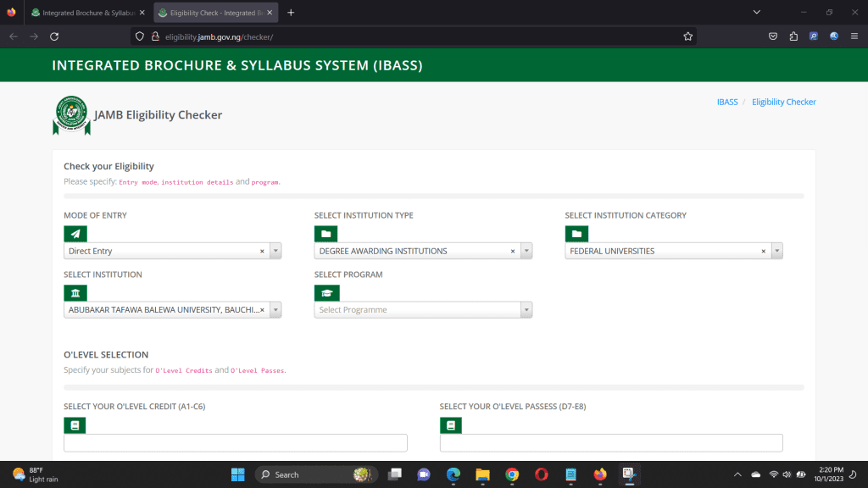This screenshot has height=488, width=868.
Task: Click the Degree Awarding Institutions combo box
Action: (x=423, y=251)
